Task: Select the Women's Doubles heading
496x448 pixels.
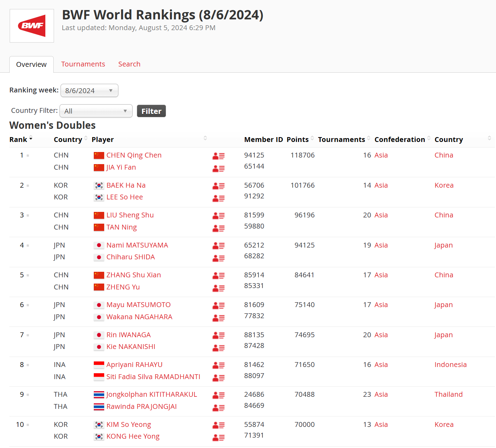Action: tap(53, 125)
